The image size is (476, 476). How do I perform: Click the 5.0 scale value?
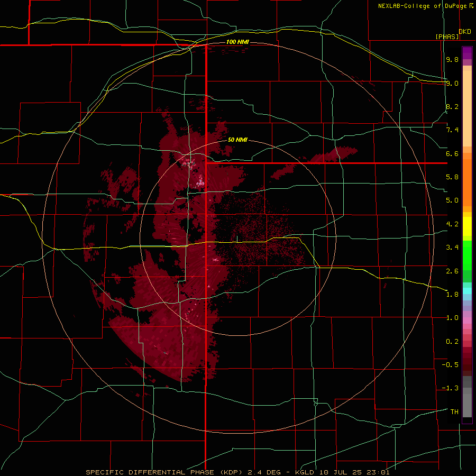[x=452, y=200]
